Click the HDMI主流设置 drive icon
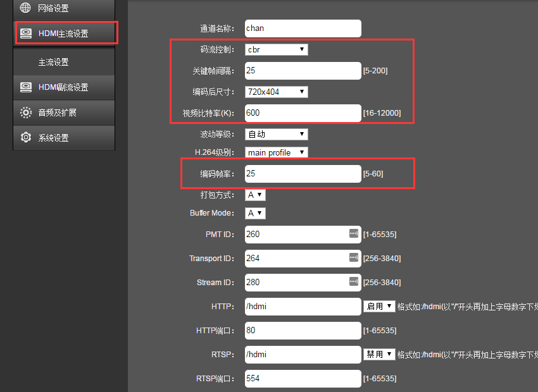Viewport: 538px width, 392px height. [26, 34]
